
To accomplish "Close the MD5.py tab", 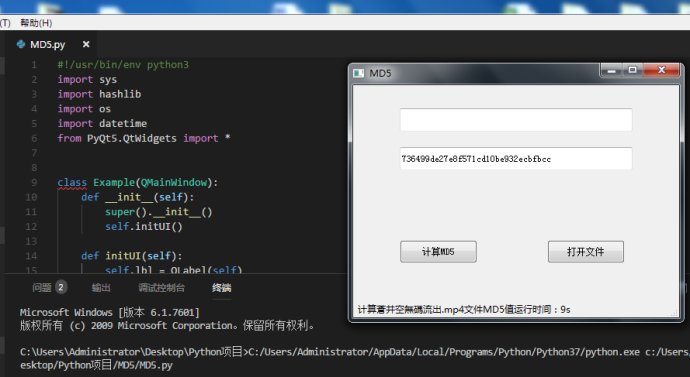I will point(86,44).
